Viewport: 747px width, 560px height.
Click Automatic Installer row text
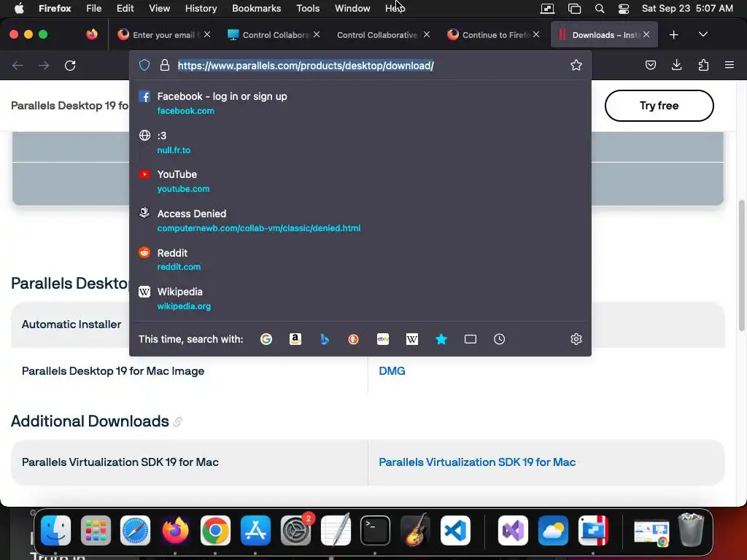coord(71,324)
